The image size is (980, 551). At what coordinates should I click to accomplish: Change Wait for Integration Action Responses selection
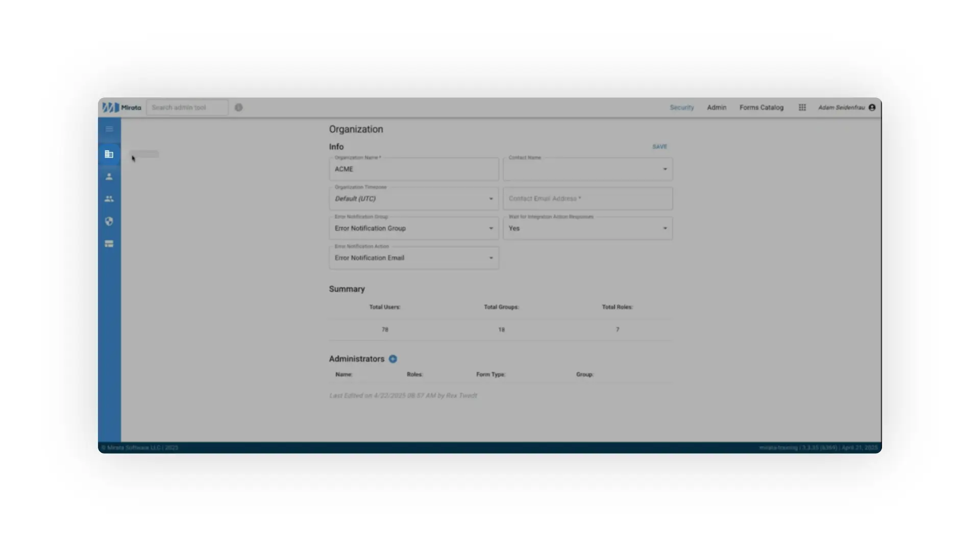[665, 228]
